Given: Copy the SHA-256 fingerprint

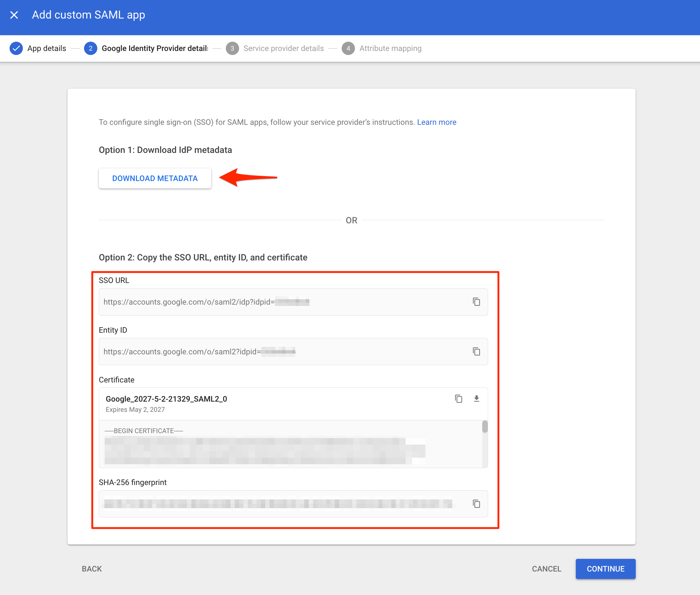Looking at the screenshot, I should [476, 504].
